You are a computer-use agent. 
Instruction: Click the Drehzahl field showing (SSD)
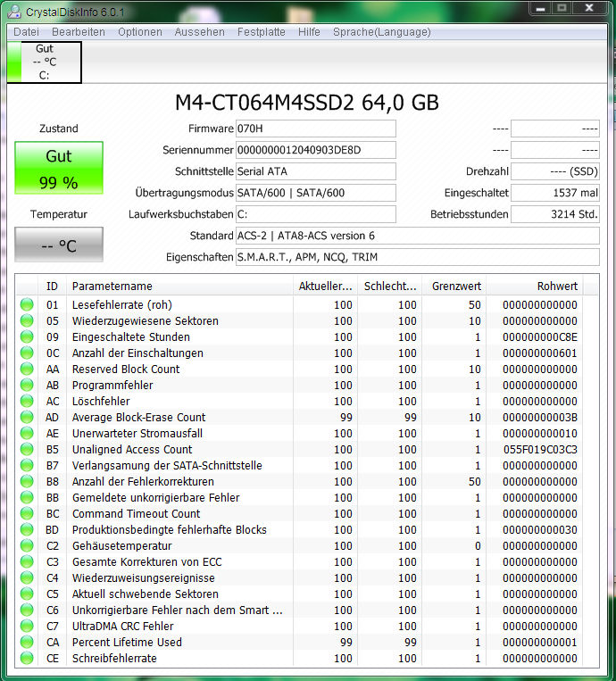tap(555, 171)
